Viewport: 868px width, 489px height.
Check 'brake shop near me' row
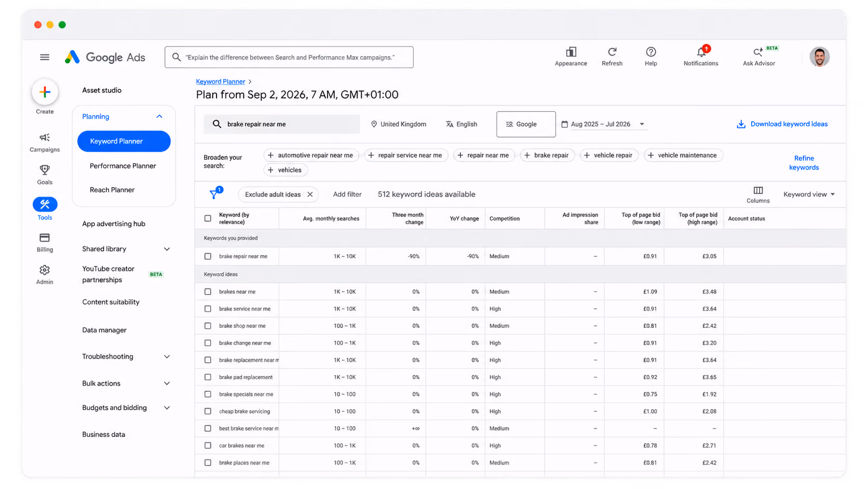[x=208, y=326]
